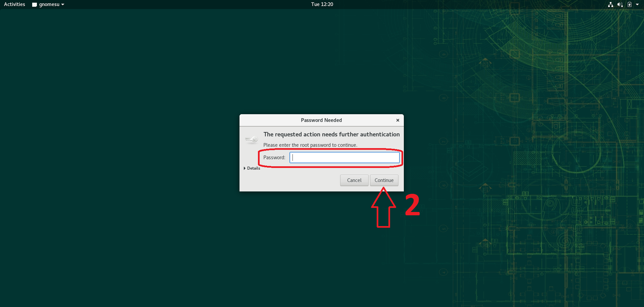Open the gnomesu app menu dropdown arrow
Screen dimensions: 644x307
point(63,5)
